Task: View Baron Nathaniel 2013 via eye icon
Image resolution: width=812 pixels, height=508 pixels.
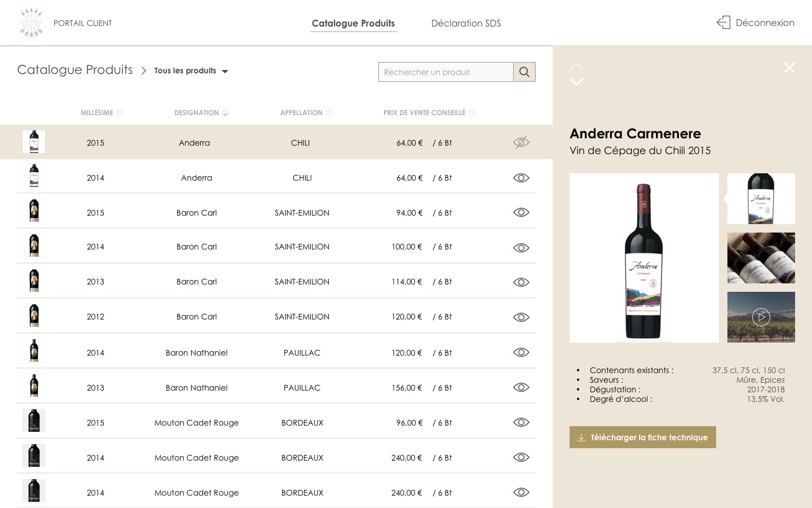Action: [521, 387]
